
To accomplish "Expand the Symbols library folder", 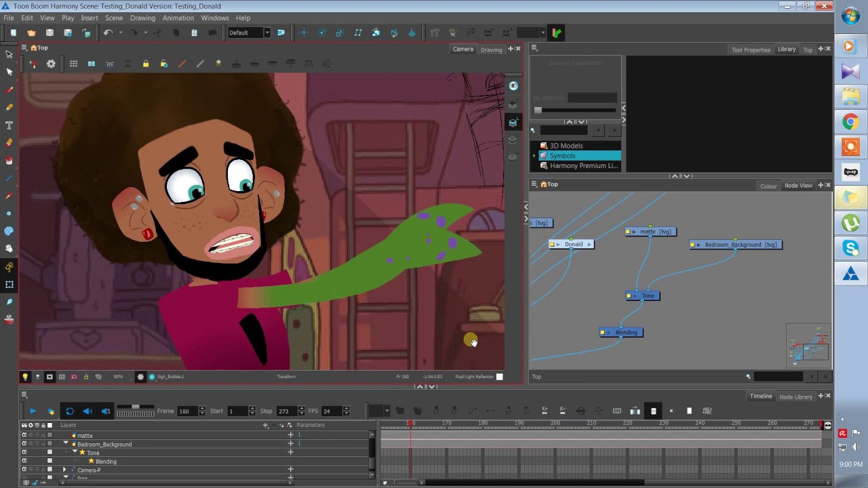I will click(x=534, y=156).
